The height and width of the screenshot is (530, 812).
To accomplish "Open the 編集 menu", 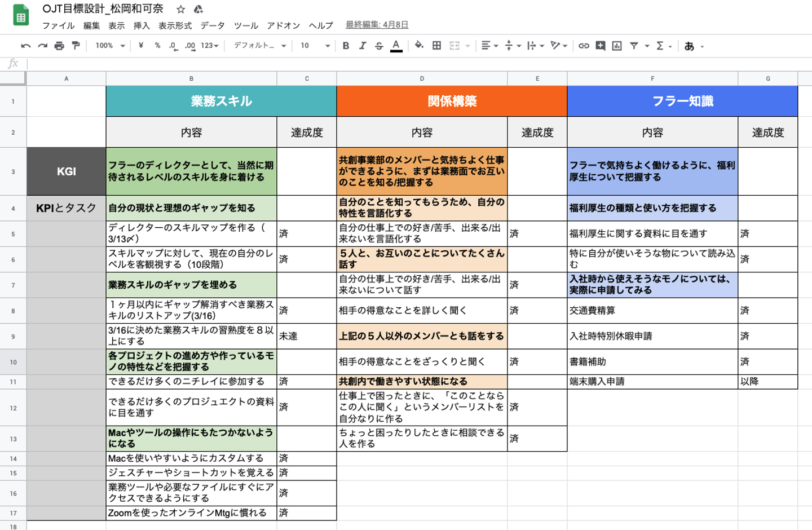I will point(91,25).
